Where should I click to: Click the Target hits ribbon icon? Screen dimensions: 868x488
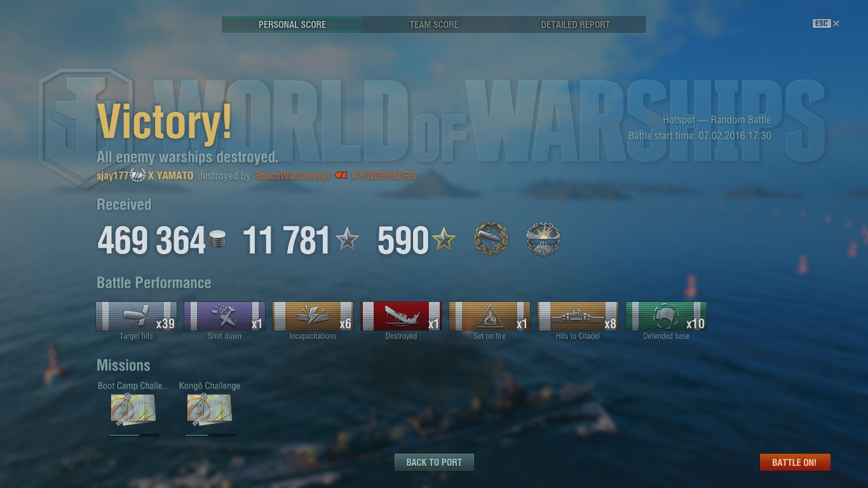(x=136, y=316)
